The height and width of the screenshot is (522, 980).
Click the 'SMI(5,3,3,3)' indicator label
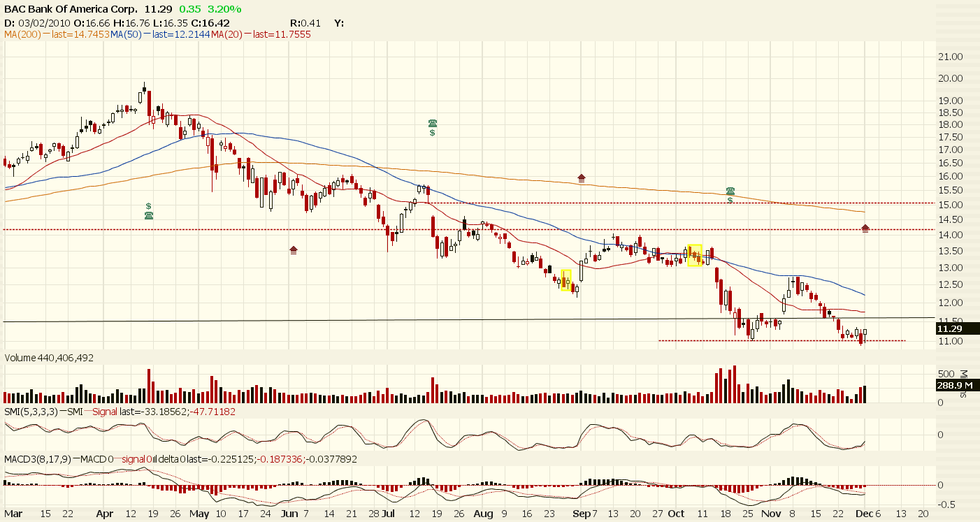tap(31, 412)
